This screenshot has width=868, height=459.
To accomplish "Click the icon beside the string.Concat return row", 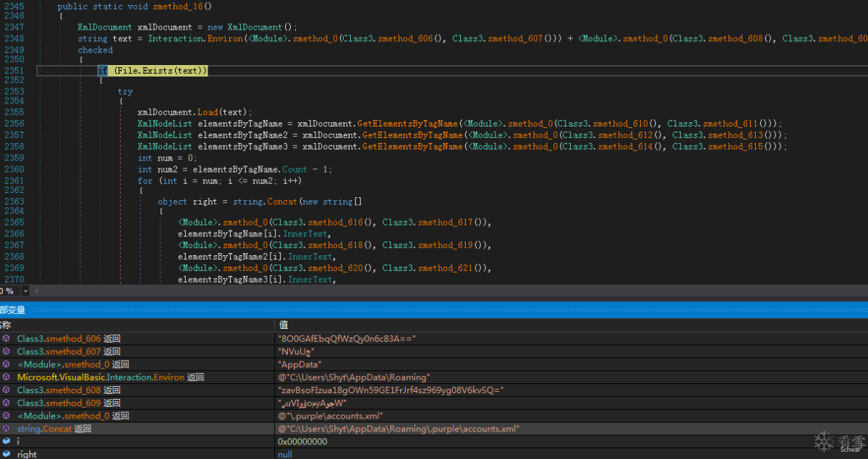I will 7,429.
